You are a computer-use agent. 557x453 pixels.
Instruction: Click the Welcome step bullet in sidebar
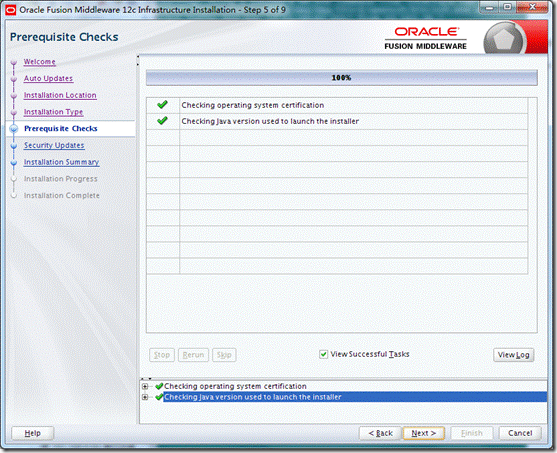[x=14, y=63]
